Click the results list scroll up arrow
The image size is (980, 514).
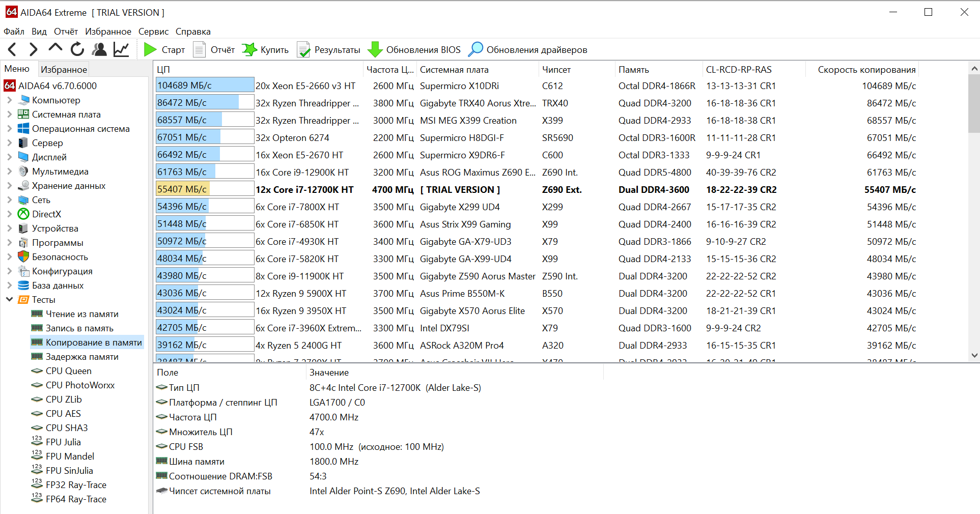[974, 68]
